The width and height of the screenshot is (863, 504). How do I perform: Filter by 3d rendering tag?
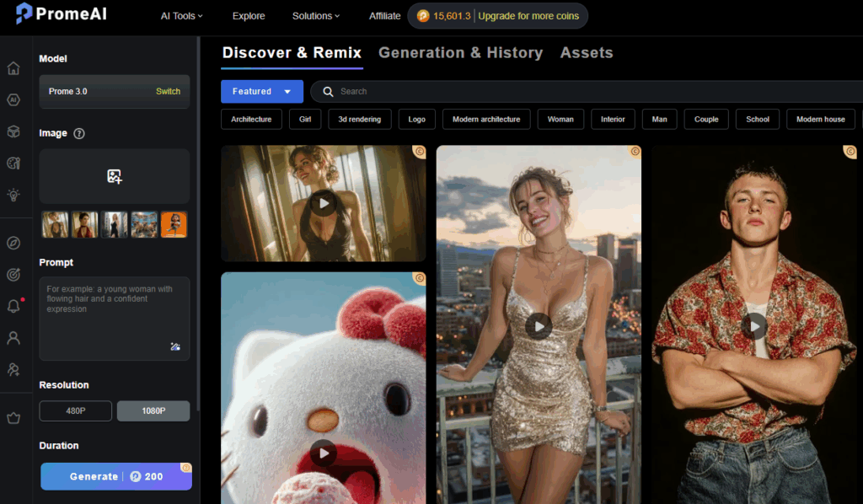coord(359,120)
